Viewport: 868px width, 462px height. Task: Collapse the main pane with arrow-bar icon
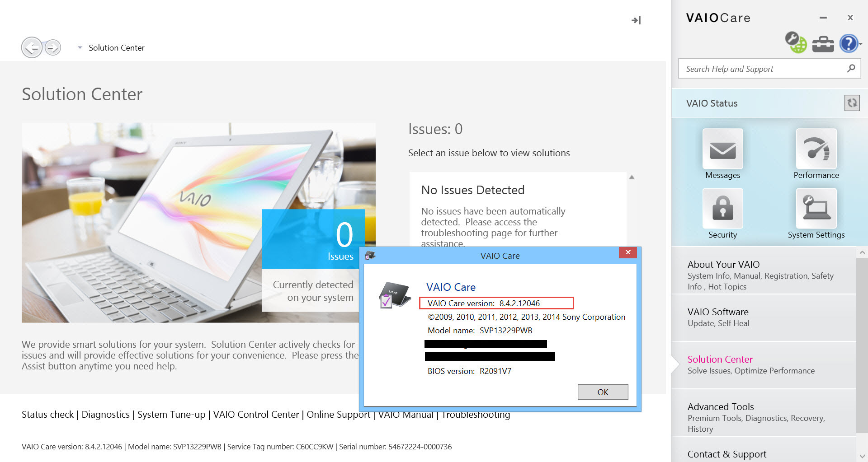(636, 20)
